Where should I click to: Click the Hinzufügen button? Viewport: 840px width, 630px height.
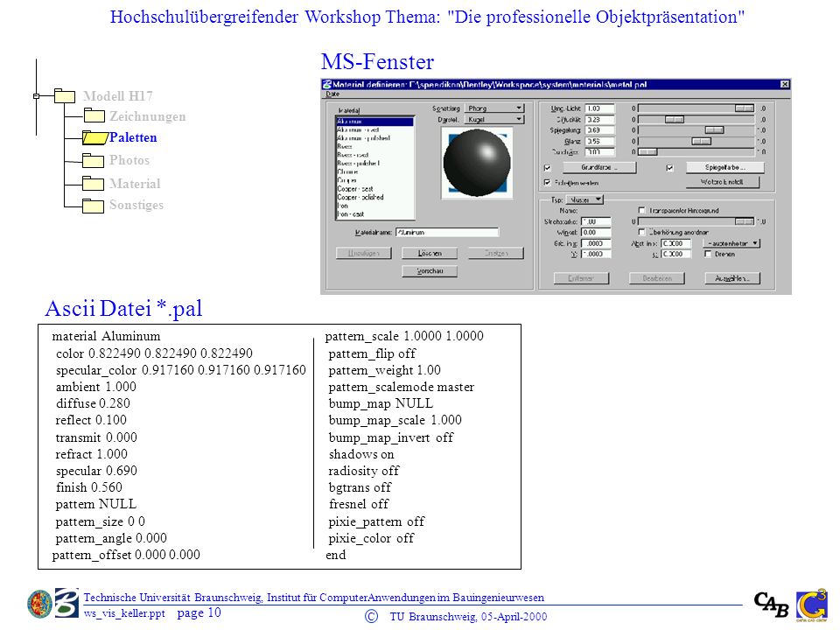[x=364, y=253]
